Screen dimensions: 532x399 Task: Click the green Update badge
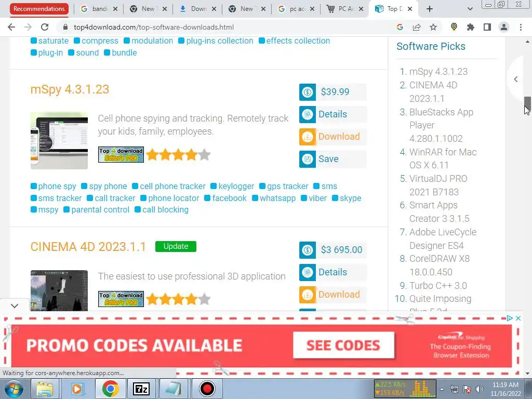coord(176,246)
